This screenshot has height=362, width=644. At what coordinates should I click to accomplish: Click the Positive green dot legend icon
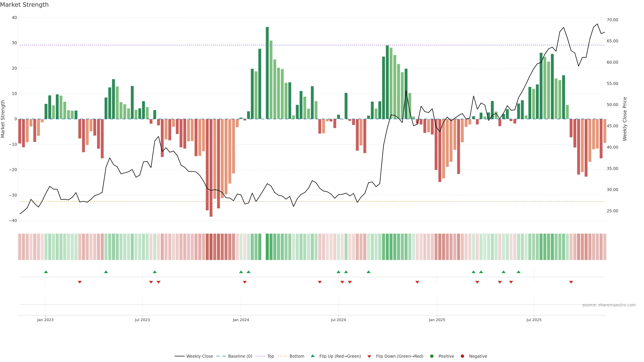click(x=432, y=356)
